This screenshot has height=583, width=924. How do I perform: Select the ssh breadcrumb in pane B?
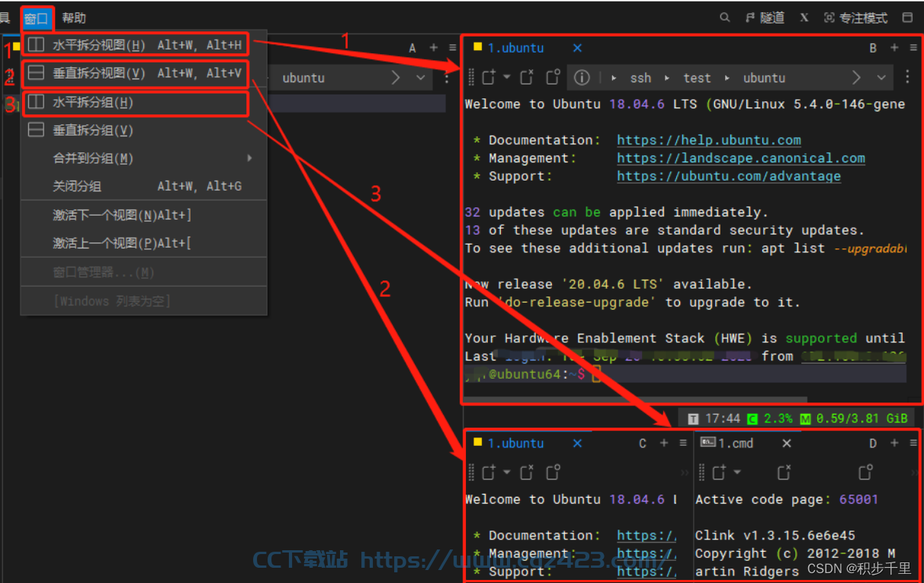[x=640, y=78]
